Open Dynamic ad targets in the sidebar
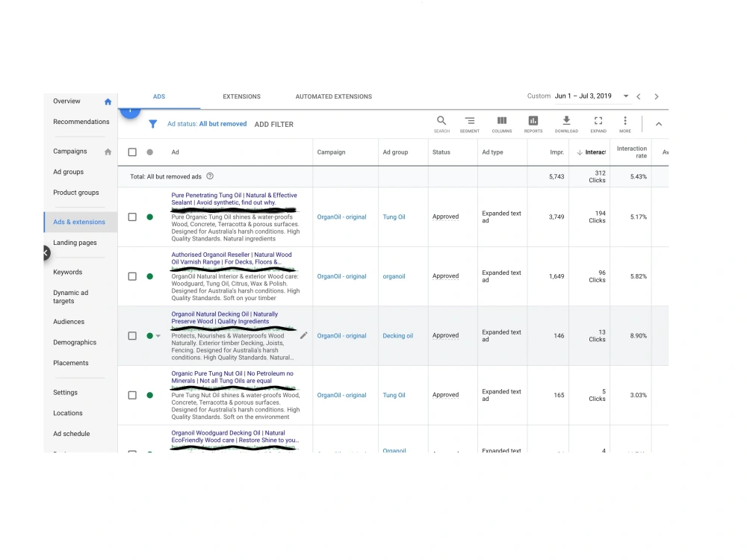The width and height of the screenshot is (747, 560). click(x=70, y=297)
